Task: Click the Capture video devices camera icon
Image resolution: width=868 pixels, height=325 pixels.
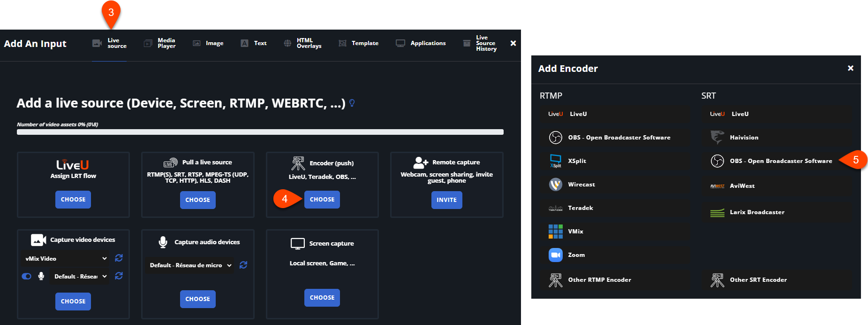Action: point(38,240)
